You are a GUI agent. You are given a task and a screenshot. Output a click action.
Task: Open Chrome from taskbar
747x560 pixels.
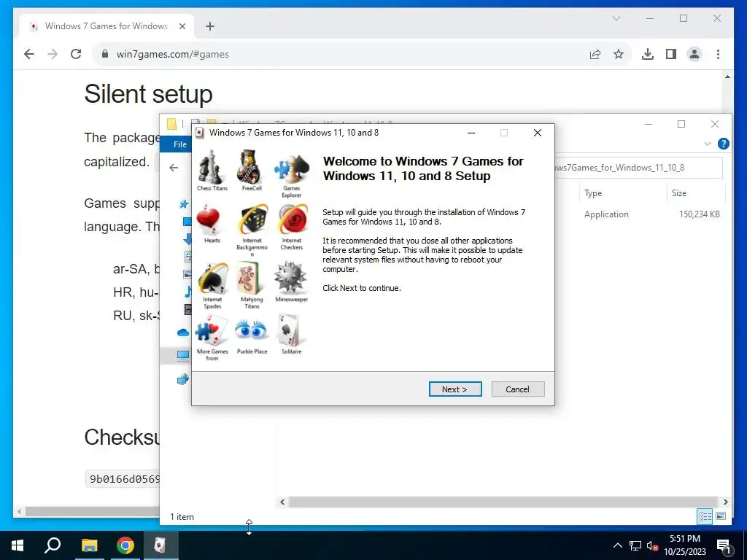tap(125, 545)
